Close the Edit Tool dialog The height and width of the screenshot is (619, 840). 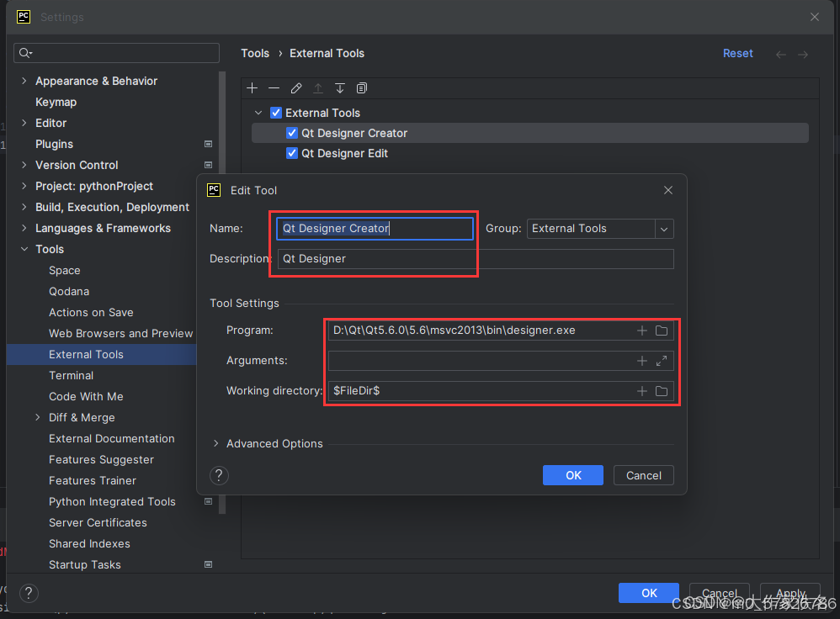click(x=668, y=190)
